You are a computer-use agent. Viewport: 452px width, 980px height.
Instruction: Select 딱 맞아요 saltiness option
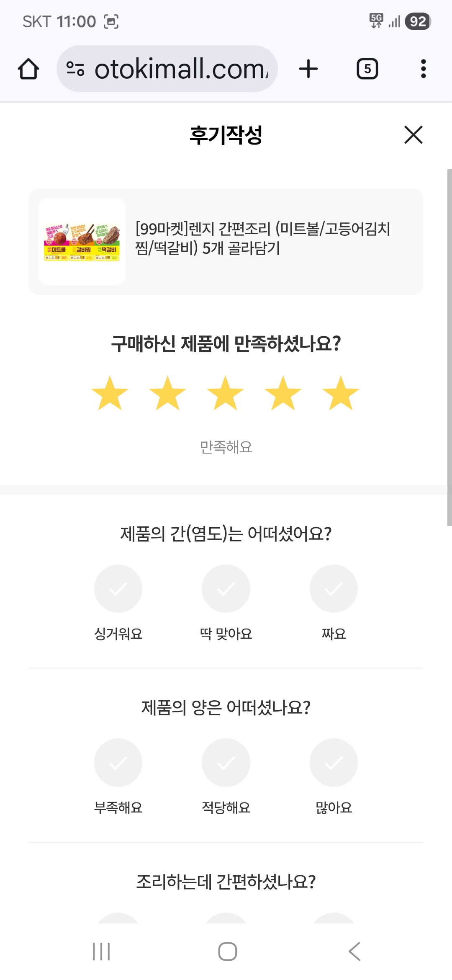point(226,589)
